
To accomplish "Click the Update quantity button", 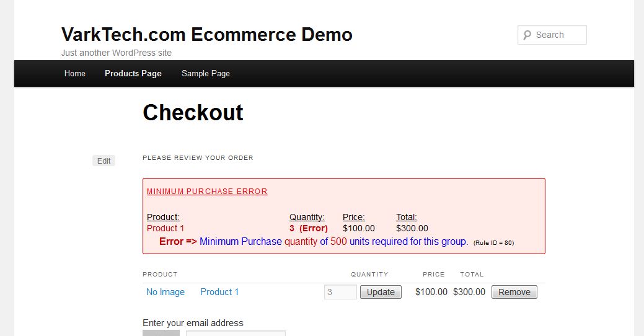I will tap(381, 292).
